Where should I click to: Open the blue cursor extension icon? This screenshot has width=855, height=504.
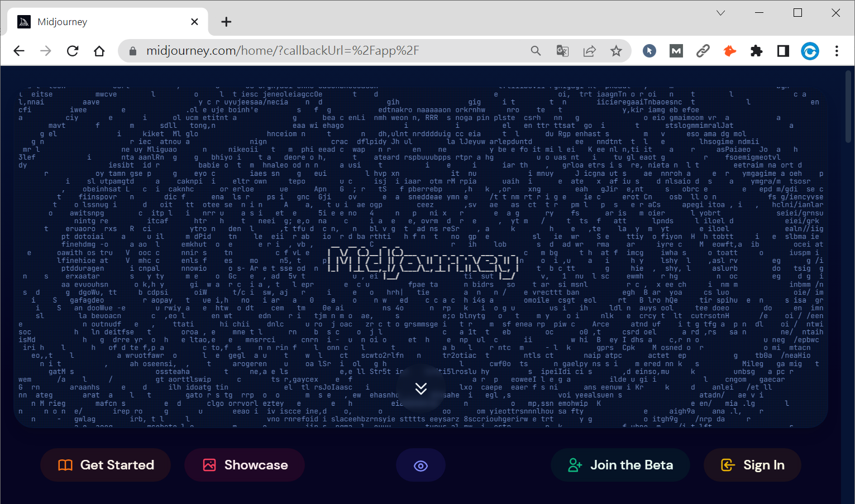click(649, 51)
